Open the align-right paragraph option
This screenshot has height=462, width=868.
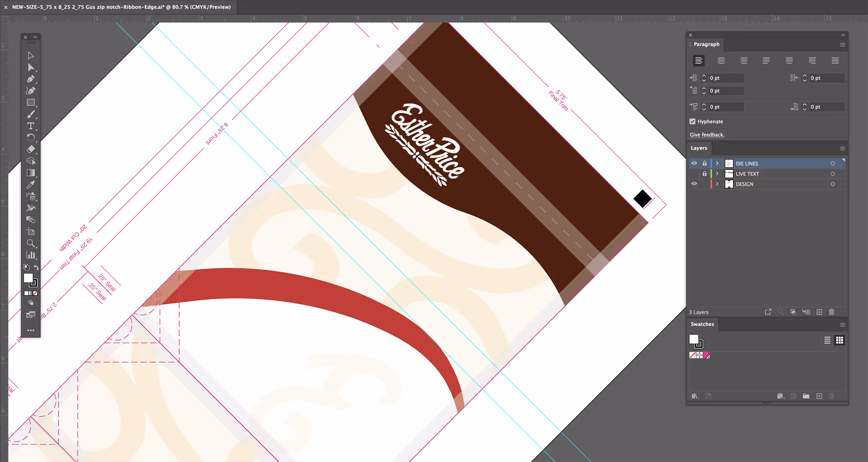tap(743, 60)
